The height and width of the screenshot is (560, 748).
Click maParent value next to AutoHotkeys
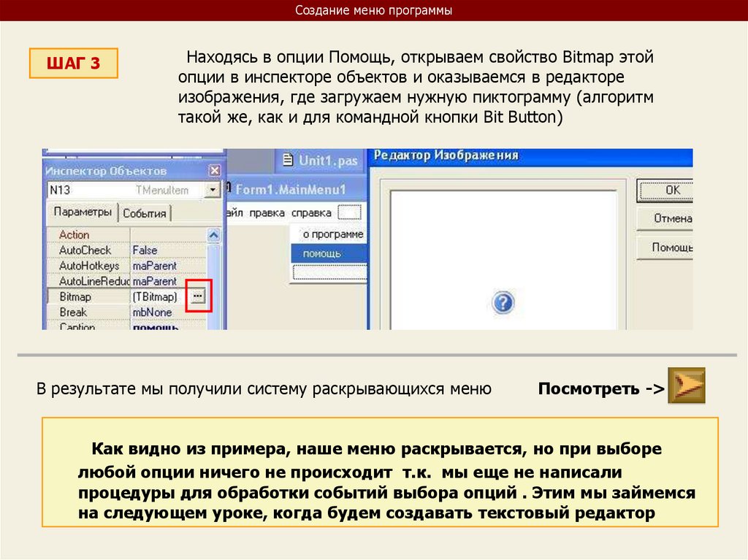click(155, 266)
